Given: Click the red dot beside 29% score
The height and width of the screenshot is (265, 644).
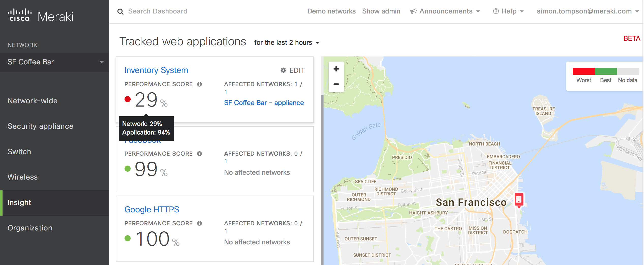Looking at the screenshot, I should point(128,99).
